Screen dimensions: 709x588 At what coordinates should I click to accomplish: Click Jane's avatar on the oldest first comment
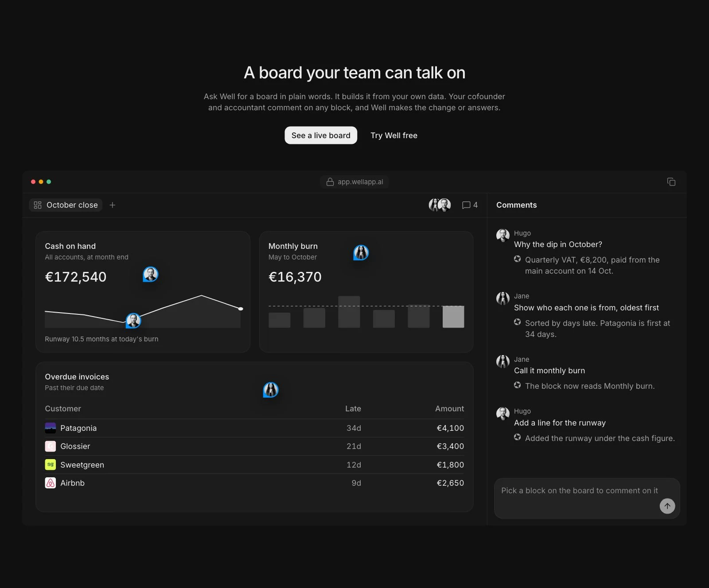click(503, 298)
